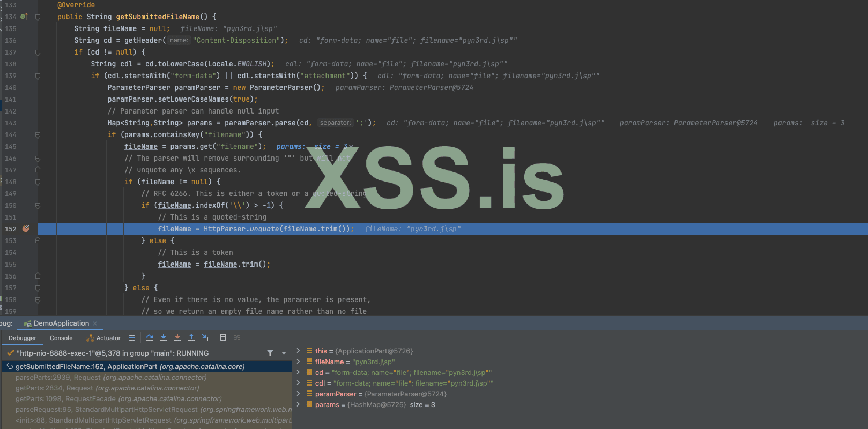Click the 'this = {ApplicationPart@5726}' variable value
Viewport: 868px width, 429px height.
point(374,351)
